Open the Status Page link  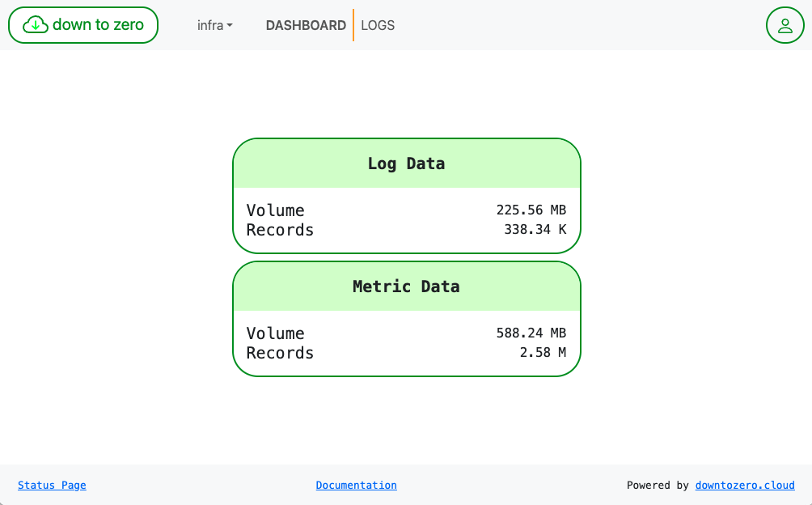[x=52, y=486]
